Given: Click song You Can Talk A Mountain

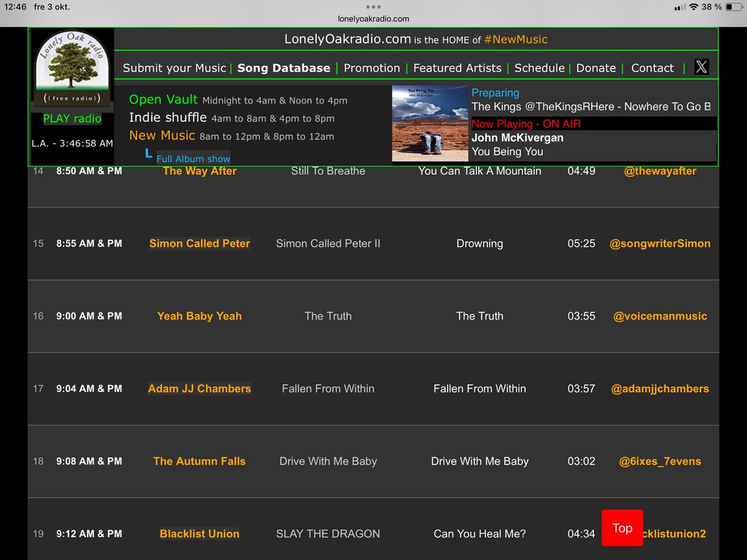Looking at the screenshot, I should click(x=479, y=170).
